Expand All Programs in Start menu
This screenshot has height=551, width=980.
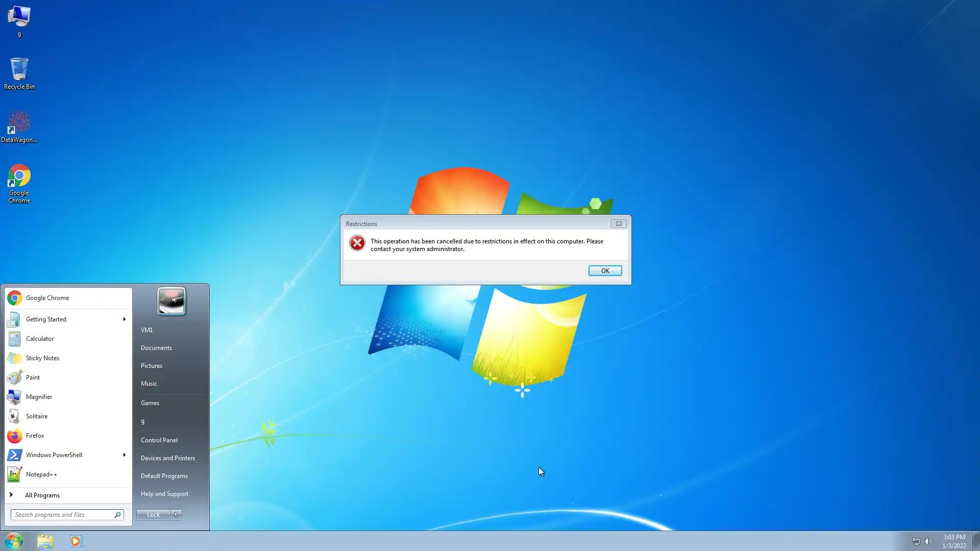(x=42, y=495)
